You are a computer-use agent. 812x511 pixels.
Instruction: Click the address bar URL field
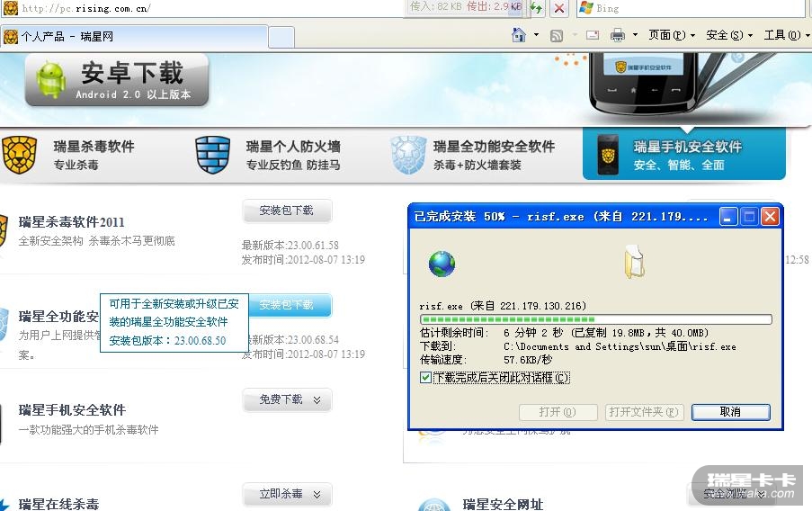click(207, 8)
